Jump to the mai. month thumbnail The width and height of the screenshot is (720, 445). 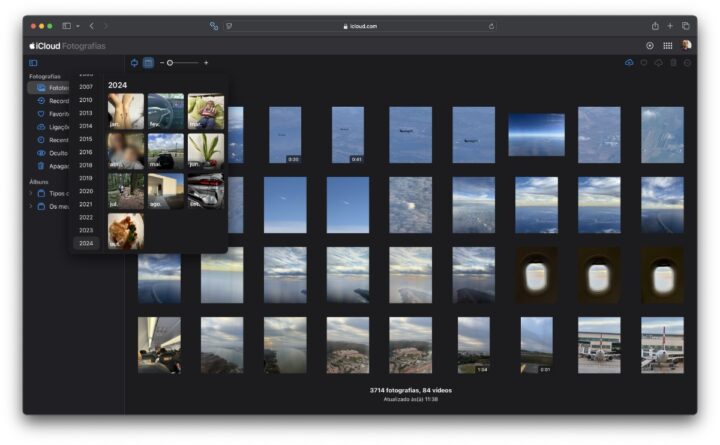pyautogui.click(x=166, y=152)
